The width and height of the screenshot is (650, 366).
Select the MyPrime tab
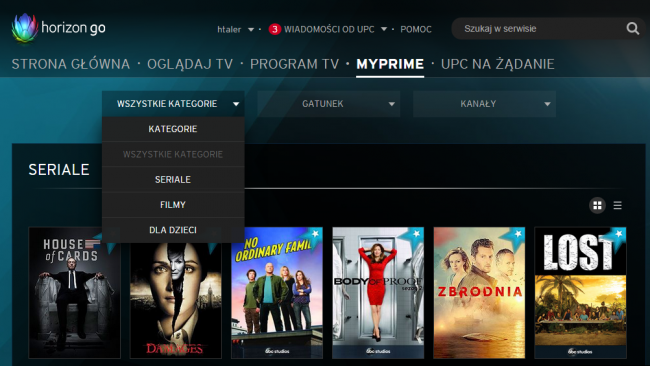click(x=390, y=64)
